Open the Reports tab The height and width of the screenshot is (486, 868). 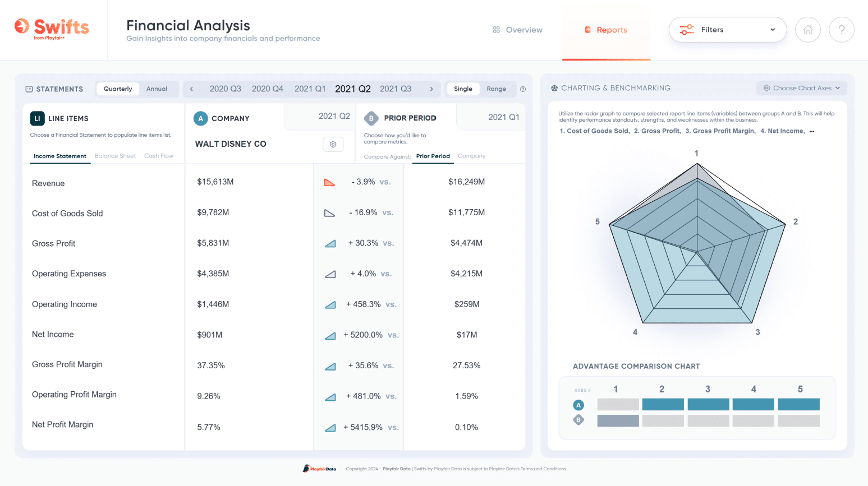pyautogui.click(x=606, y=30)
